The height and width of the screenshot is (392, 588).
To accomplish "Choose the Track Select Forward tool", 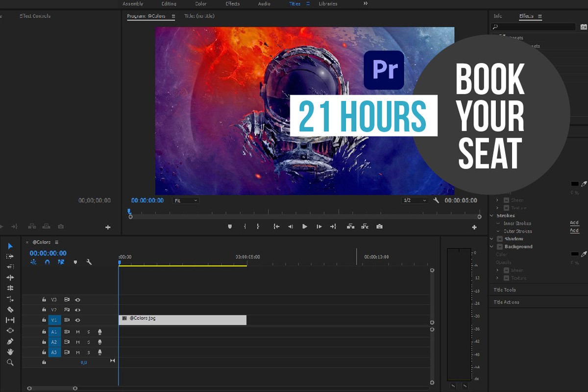I will (10, 256).
